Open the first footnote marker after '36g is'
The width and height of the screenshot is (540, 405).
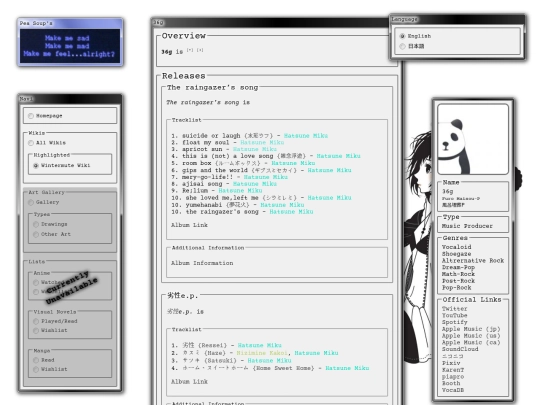coord(190,50)
